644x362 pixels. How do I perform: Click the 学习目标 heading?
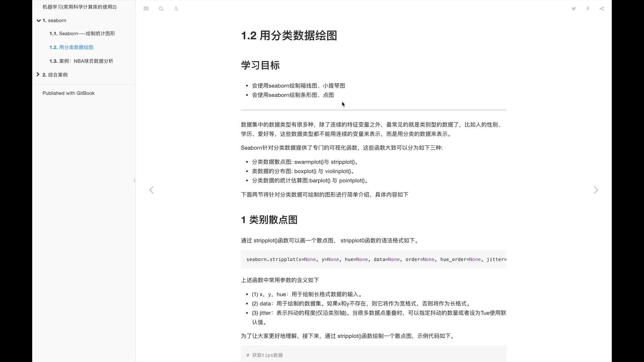click(260, 65)
